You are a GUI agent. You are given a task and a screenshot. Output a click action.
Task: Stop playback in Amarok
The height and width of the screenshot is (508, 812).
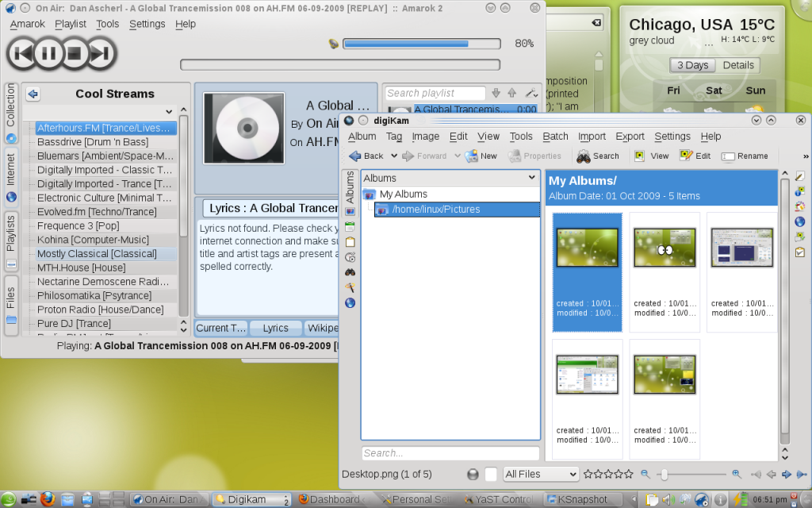click(74, 53)
